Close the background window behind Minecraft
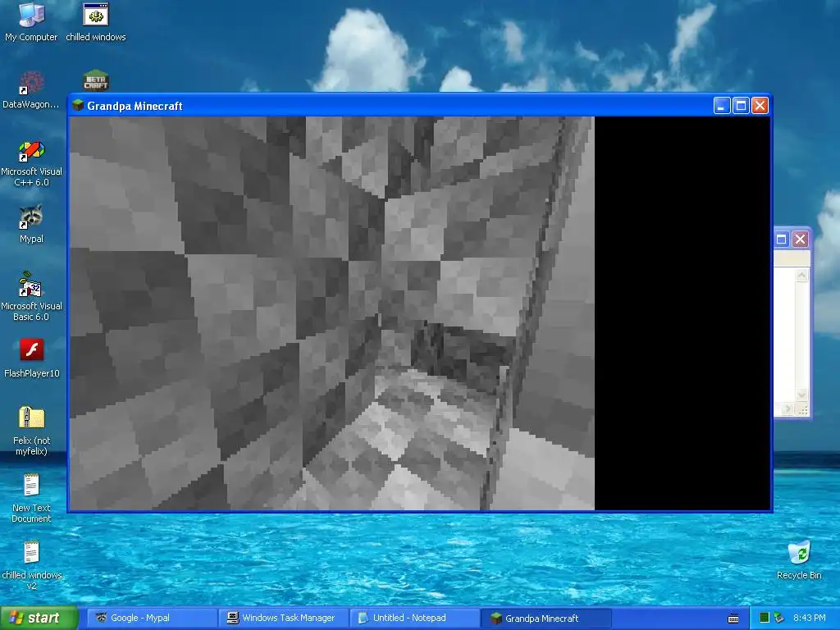The height and width of the screenshot is (630, 840). [800, 239]
